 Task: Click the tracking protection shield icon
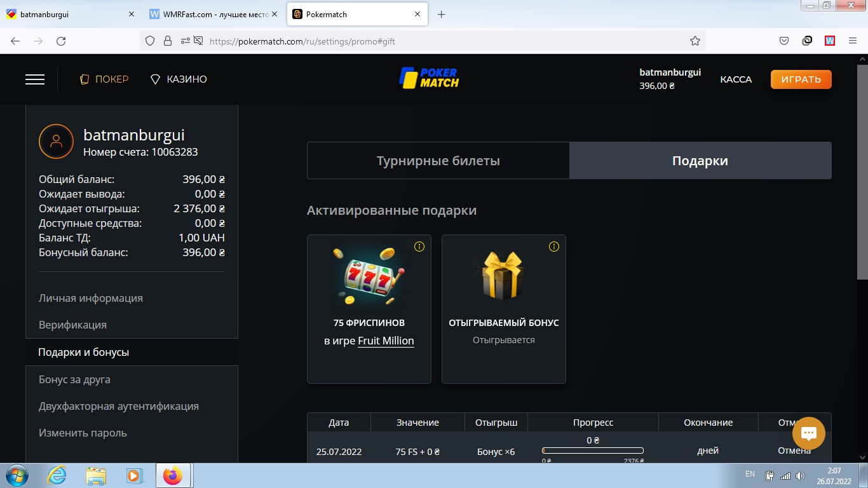click(x=150, y=41)
